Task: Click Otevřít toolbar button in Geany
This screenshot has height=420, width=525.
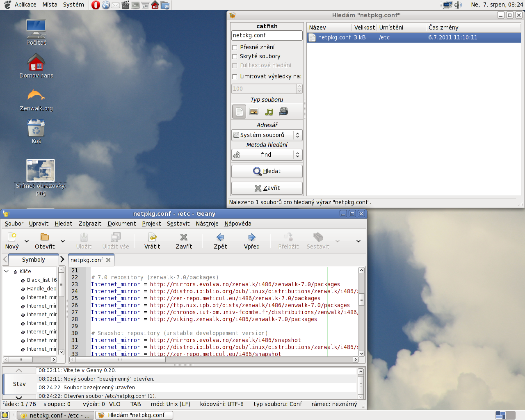Action: (45, 241)
